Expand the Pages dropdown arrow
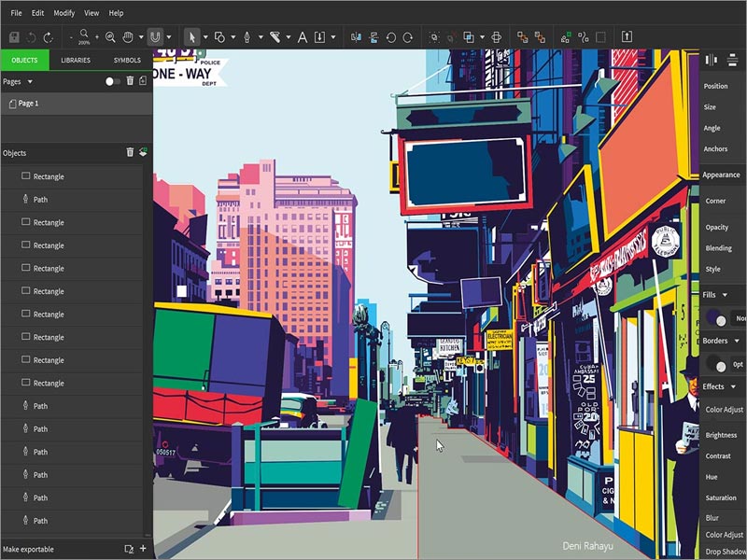747x560 pixels. pyautogui.click(x=30, y=82)
